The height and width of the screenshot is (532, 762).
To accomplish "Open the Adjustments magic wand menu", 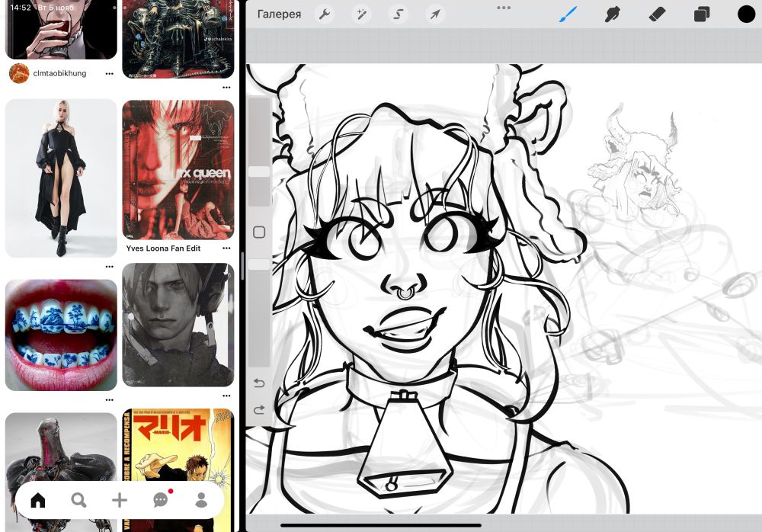I will tap(361, 14).
